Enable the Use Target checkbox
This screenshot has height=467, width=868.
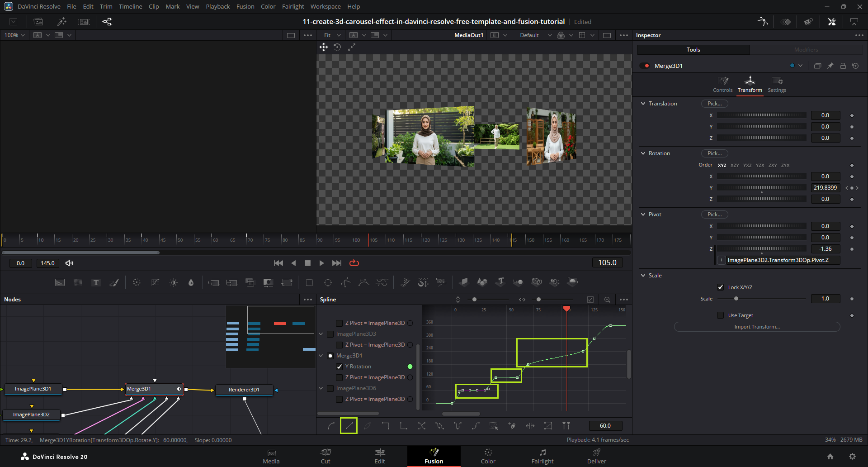(721, 315)
